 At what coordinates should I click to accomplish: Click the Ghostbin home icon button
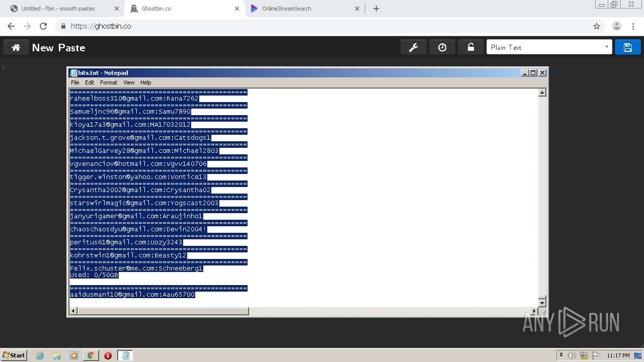tap(16, 47)
